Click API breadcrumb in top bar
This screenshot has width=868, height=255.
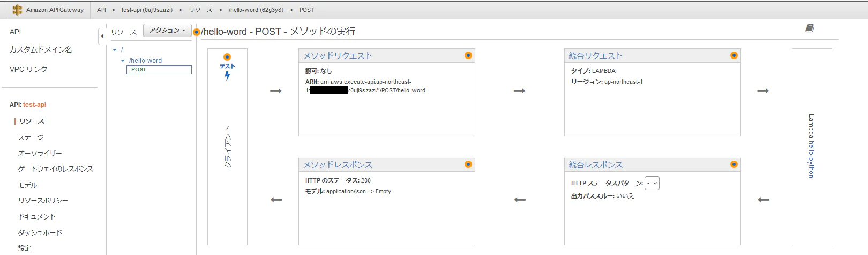tap(101, 10)
